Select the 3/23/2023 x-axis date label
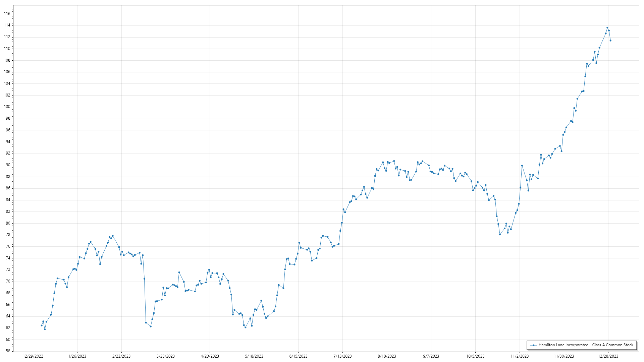This screenshot has height=362, width=644. 166,356
